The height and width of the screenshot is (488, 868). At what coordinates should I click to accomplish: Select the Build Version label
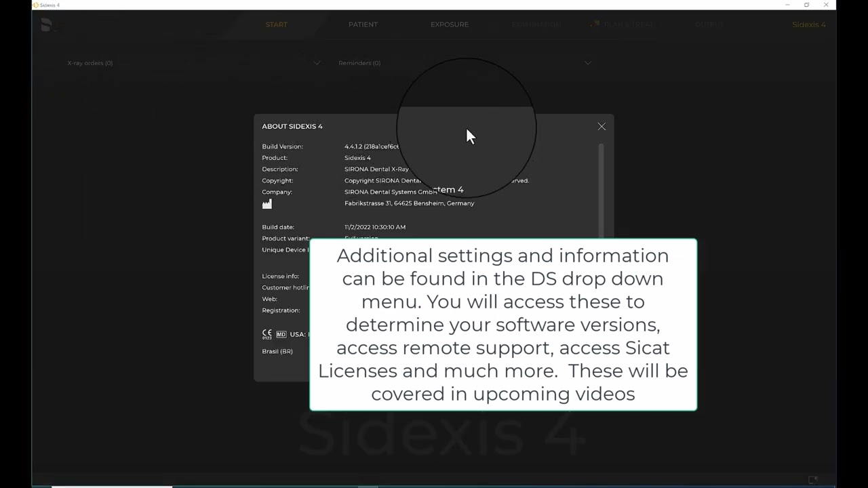[282, 146]
